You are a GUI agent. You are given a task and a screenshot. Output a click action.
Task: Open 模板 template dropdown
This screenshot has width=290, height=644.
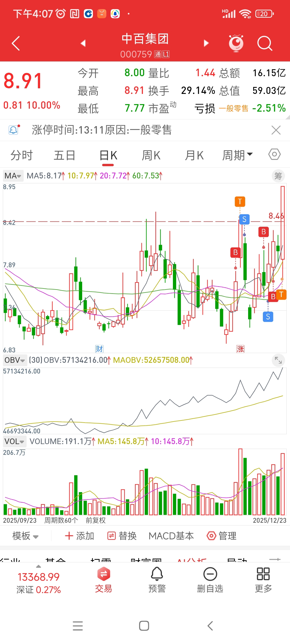click(26, 536)
